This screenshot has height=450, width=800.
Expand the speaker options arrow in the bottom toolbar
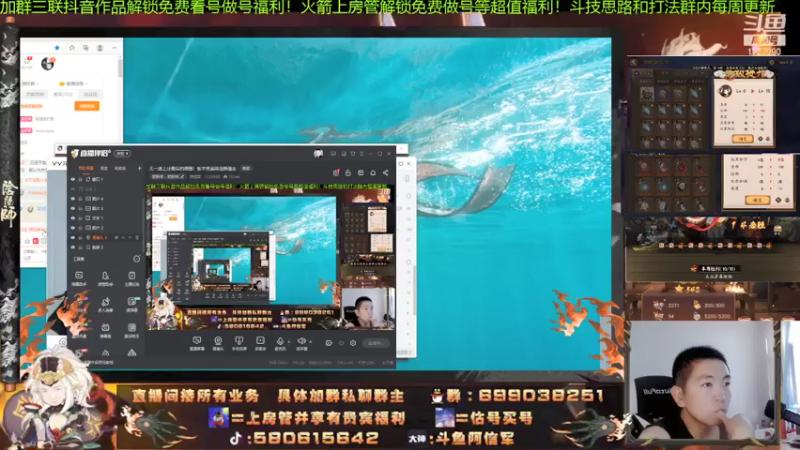[x=310, y=342]
